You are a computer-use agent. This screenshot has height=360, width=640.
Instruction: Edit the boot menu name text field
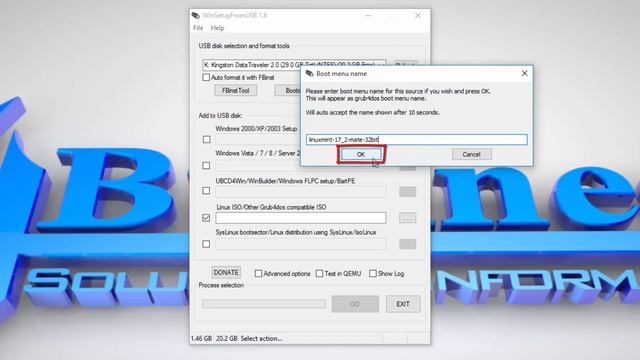pos(417,140)
